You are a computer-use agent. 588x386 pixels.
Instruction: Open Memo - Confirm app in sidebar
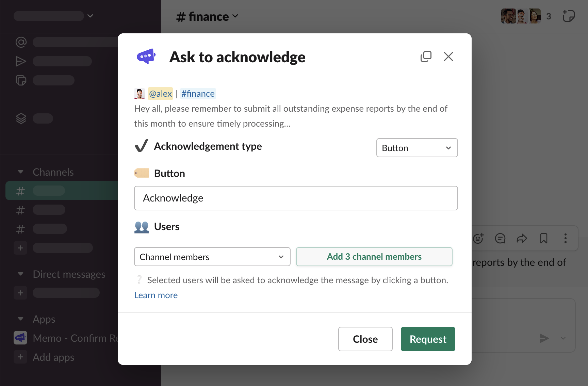(68, 338)
